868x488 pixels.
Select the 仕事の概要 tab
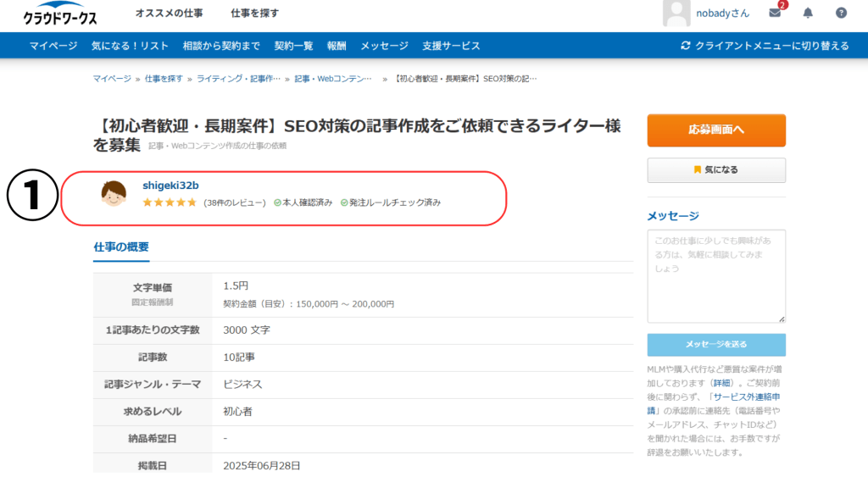coord(121,247)
